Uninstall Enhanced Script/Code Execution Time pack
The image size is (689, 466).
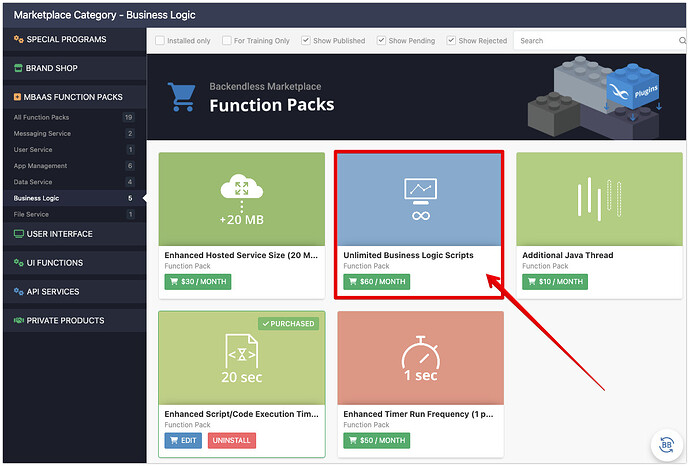click(232, 441)
